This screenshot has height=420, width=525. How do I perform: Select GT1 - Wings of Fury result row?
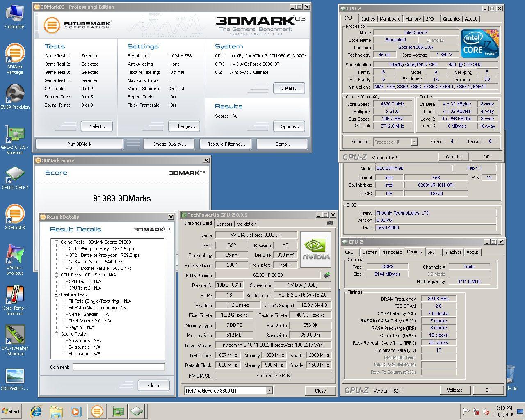pos(101,249)
